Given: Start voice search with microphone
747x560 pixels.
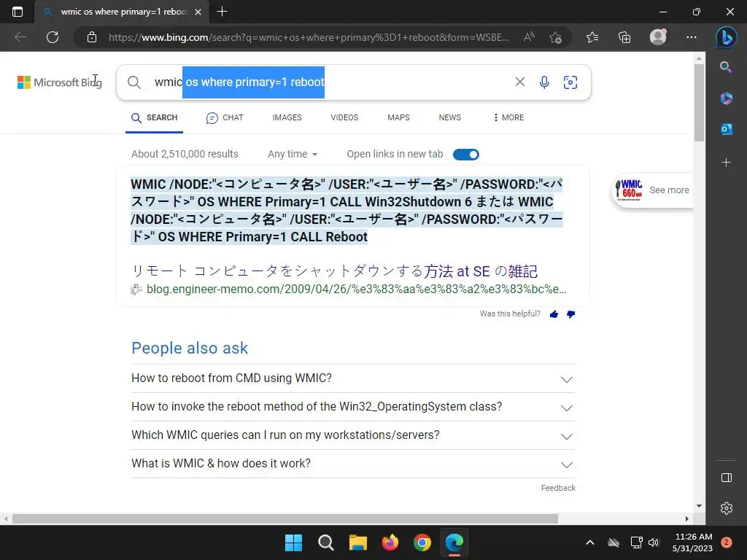Looking at the screenshot, I should click(x=544, y=82).
